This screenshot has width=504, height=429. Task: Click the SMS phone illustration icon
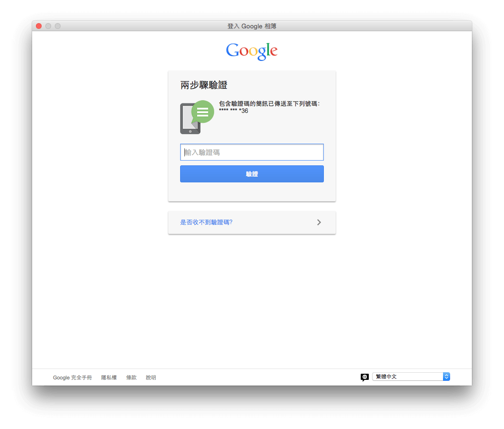tap(191, 119)
